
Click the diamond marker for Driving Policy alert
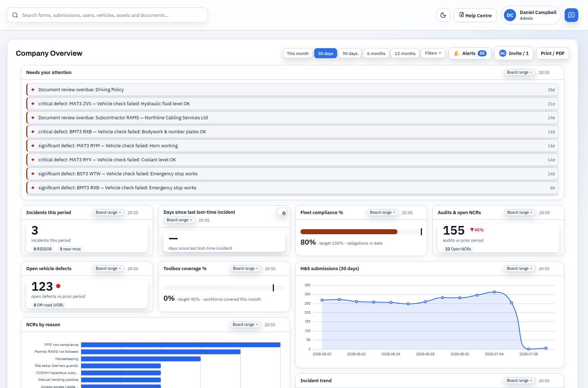pos(33,89)
